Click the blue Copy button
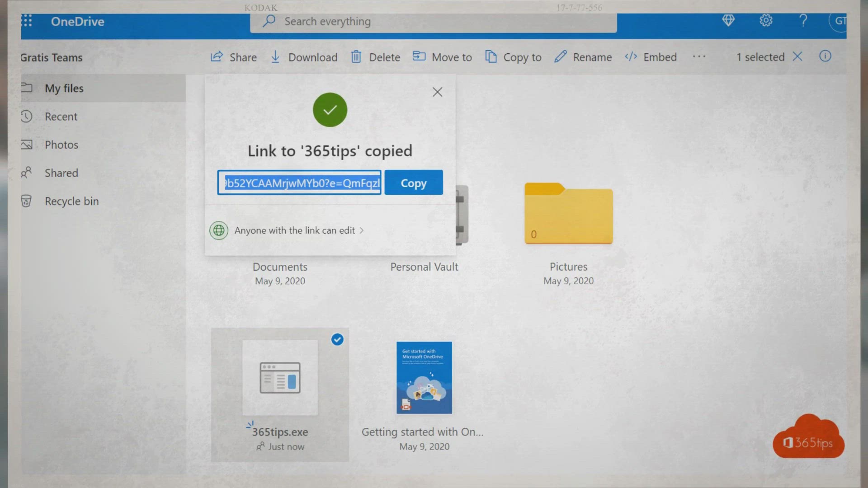This screenshot has width=868, height=488. point(414,183)
